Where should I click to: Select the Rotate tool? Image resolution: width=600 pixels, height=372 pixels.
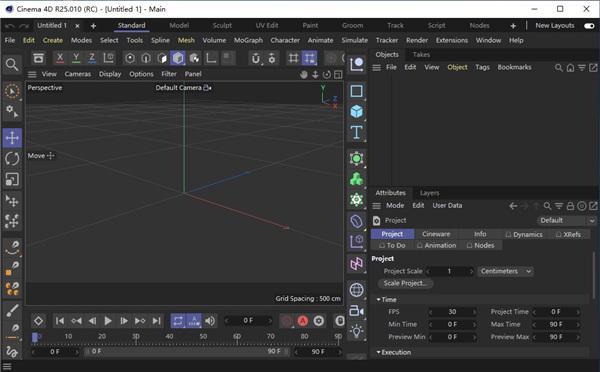tap(12, 158)
